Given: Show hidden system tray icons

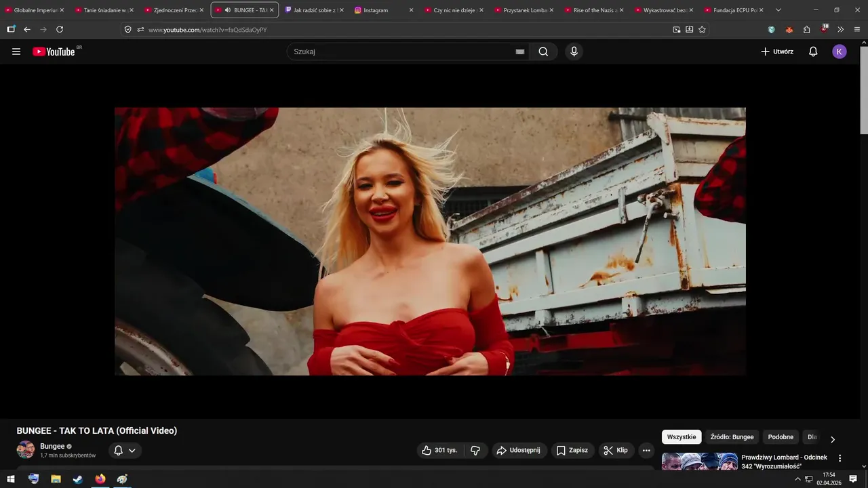Looking at the screenshot, I should 798,479.
